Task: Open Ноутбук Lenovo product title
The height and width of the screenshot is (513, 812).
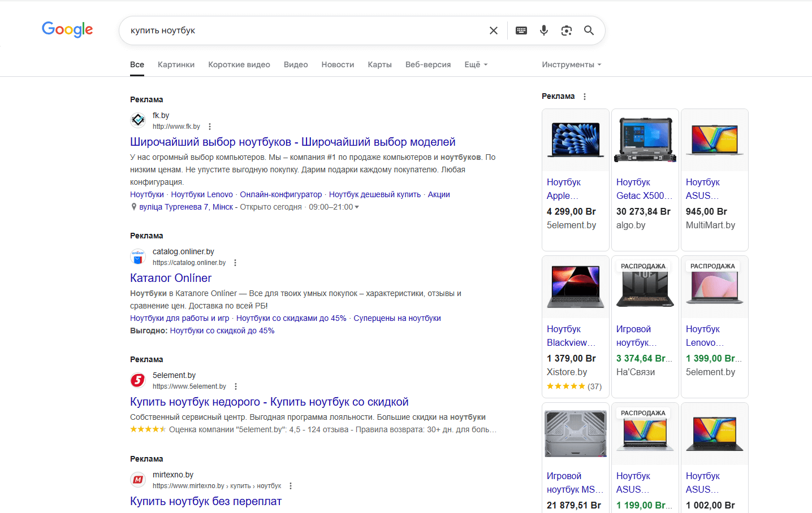Action: pos(705,336)
